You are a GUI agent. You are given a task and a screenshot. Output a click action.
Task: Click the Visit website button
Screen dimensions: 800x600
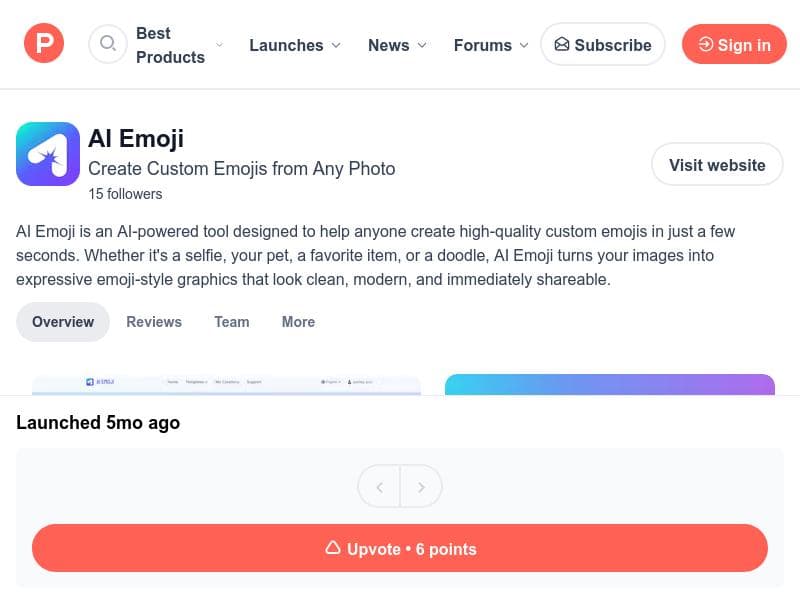pyautogui.click(x=717, y=164)
